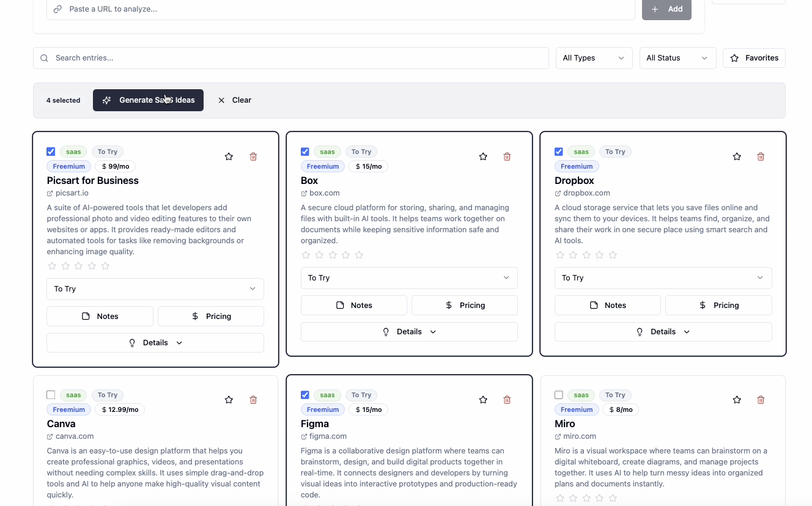Image resolution: width=812 pixels, height=506 pixels.
Task: Open Dropbox's To Try status dropdown
Action: 663,278
